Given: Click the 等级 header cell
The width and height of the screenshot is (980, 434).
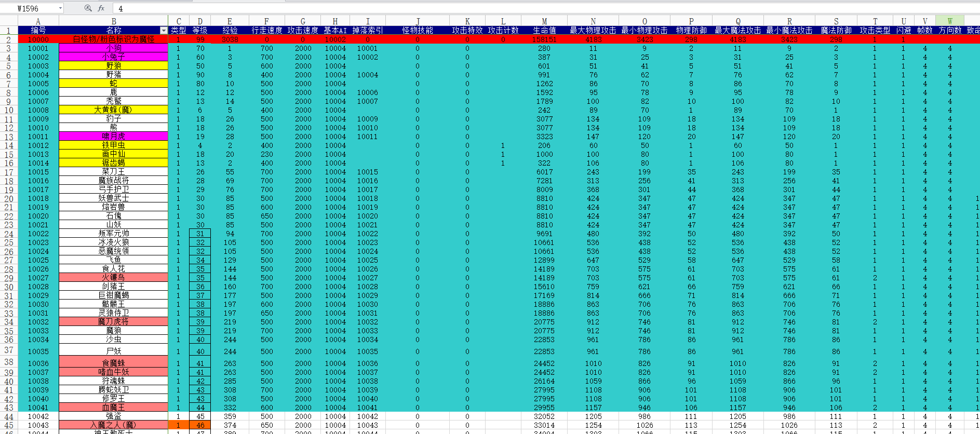Looking at the screenshot, I should [200, 31].
